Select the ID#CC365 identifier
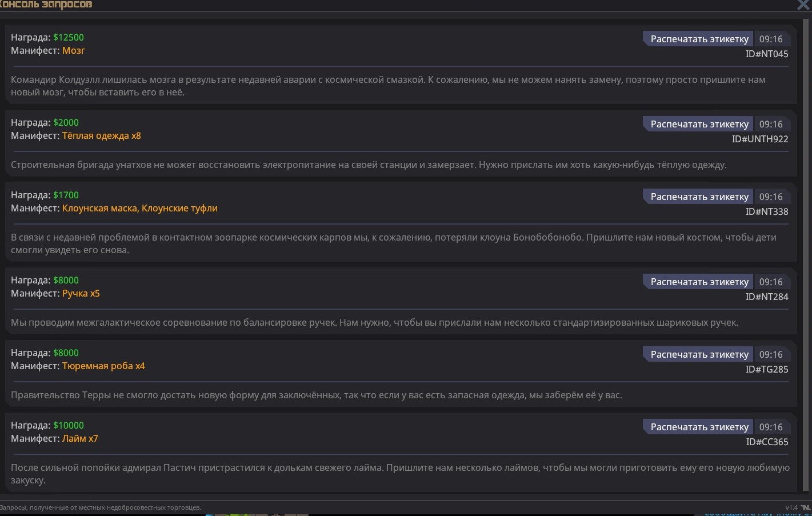This screenshot has width=812, height=516. click(767, 442)
